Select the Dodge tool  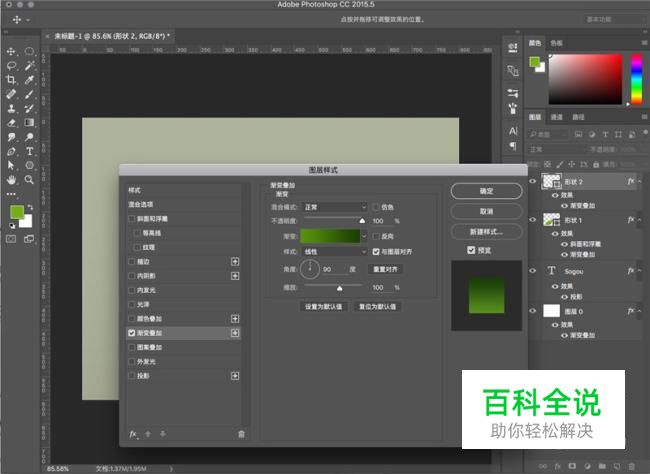click(29, 137)
